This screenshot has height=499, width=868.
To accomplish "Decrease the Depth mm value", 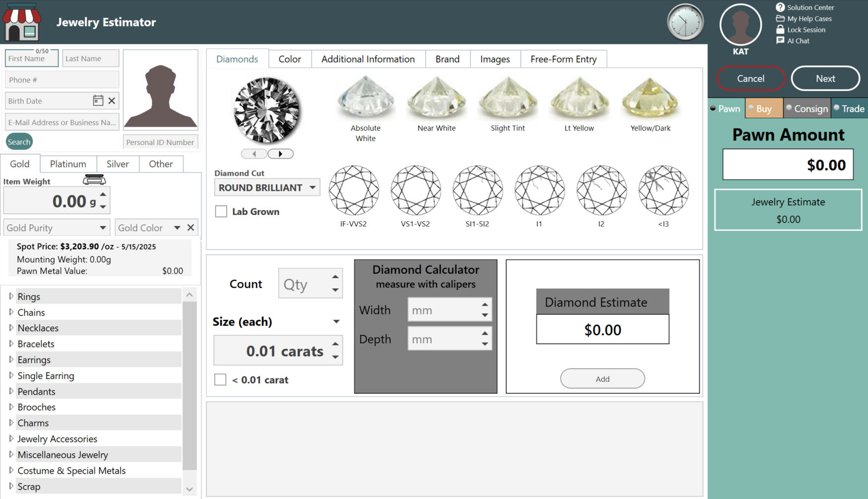I will (x=485, y=344).
